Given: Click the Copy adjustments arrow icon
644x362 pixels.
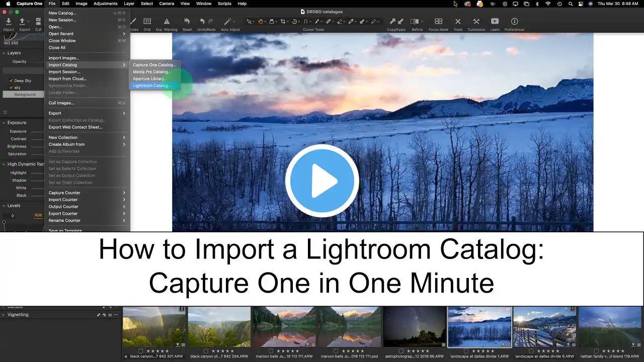Looking at the screenshot, I should coord(392,22).
